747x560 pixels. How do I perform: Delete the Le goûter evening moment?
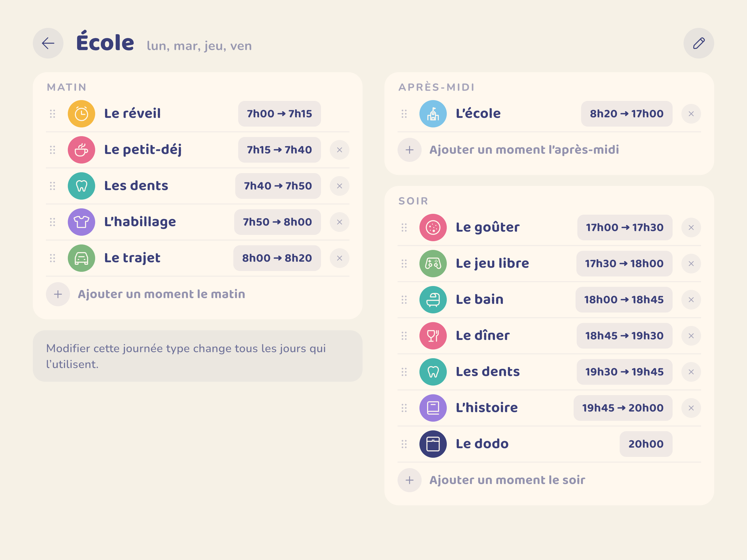pyautogui.click(x=691, y=228)
